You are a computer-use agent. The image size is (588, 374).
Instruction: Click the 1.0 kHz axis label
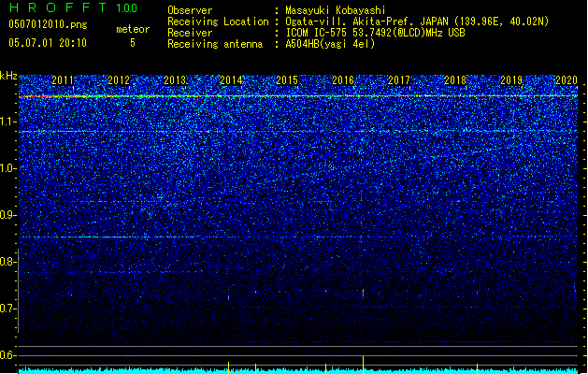[7, 168]
